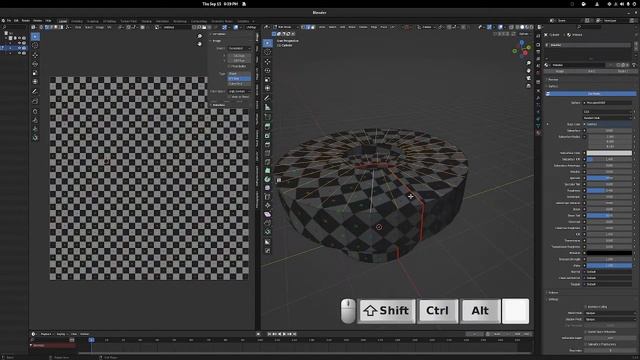This screenshot has width=640, height=360.
Task: Click the pan hand icon in UV editor
Action: click(x=200, y=44)
